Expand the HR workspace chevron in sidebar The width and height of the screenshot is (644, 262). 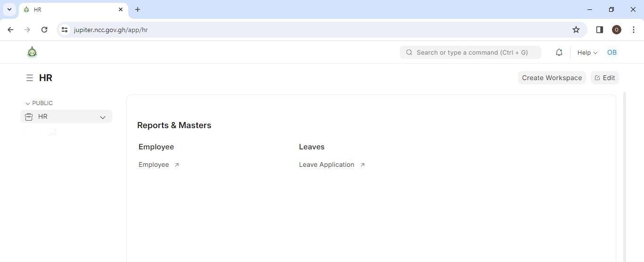point(102,117)
